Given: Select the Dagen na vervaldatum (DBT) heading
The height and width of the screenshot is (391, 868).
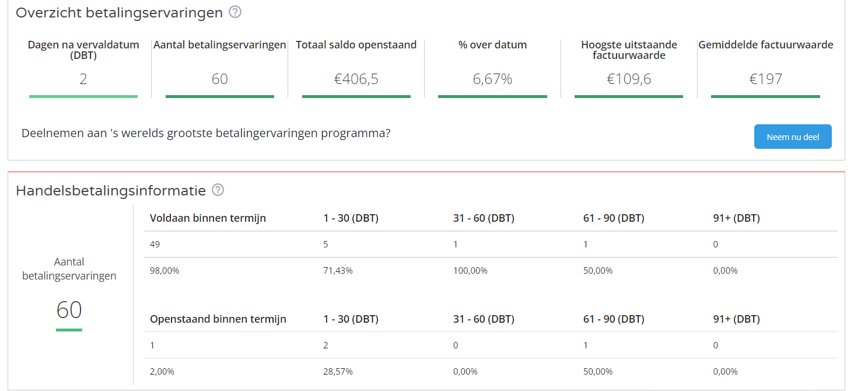Looking at the screenshot, I should point(83,50).
